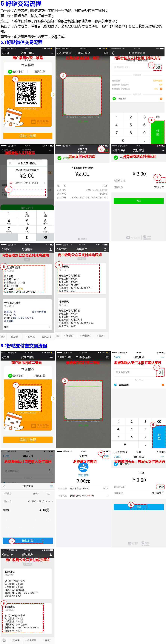166x644 pixels.
Task: Open 好哒福利 menu in section 5.1 好哒商户
Action: (69, 335)
